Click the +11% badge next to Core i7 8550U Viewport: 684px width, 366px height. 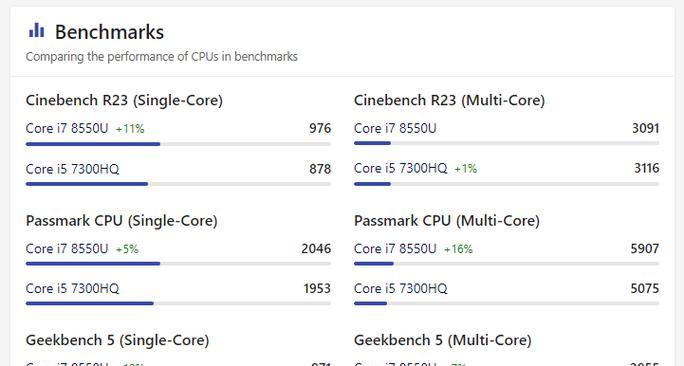point(130,129)
